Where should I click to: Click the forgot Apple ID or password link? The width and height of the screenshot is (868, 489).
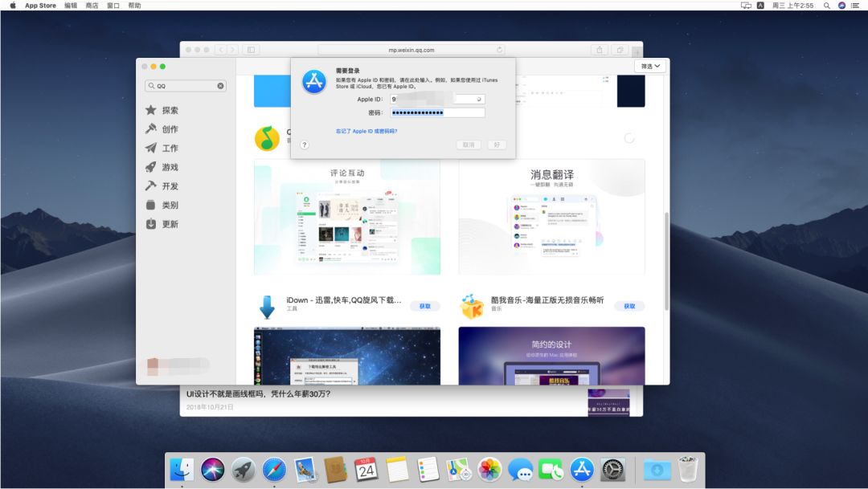(x=366, y=131)
